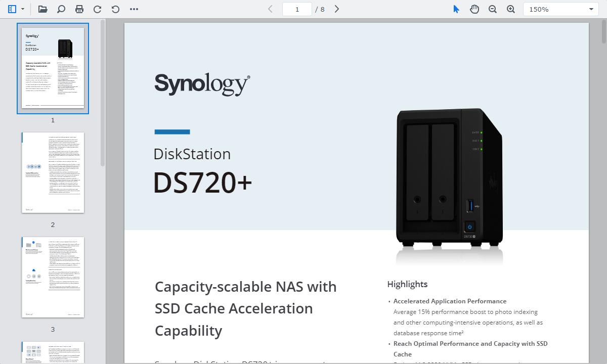
Task: Open the zoom level dropdown showing 150%
Action: coord(560,9)
